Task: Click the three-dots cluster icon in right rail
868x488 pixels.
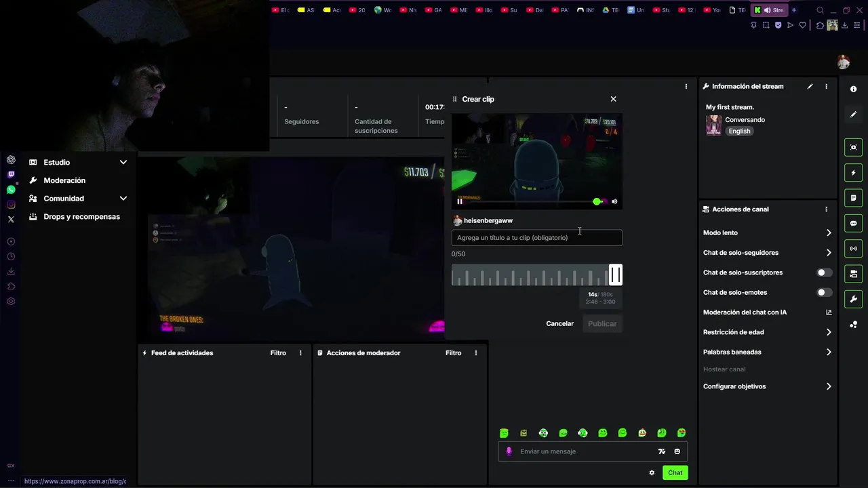Action: [x=854, y=325]
